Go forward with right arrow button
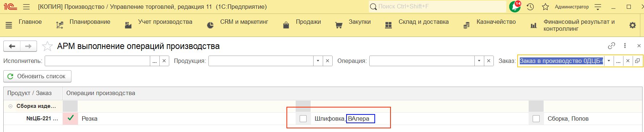This screenshot has height=132, width=644. [29, 46]
